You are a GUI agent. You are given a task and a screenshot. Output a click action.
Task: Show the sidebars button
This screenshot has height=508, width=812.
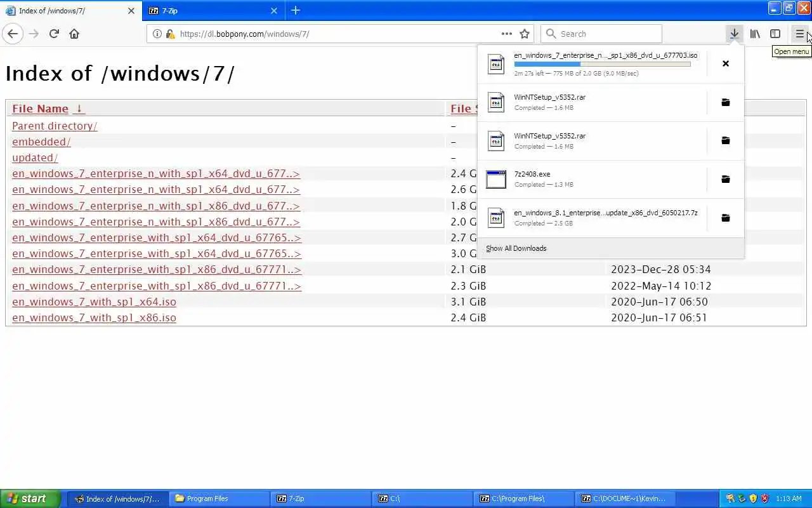[775, 34]
